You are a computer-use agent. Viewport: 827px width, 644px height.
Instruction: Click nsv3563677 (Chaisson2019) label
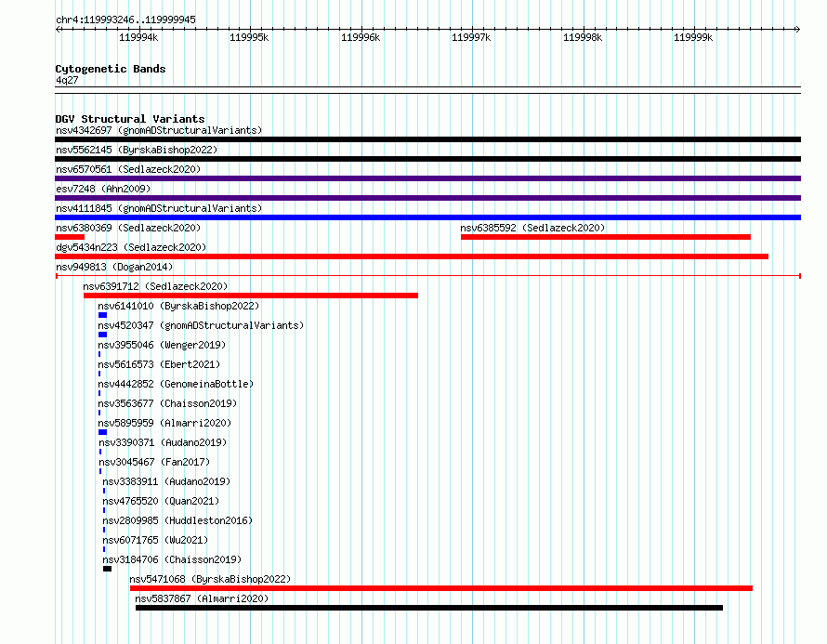pos(167,403)
